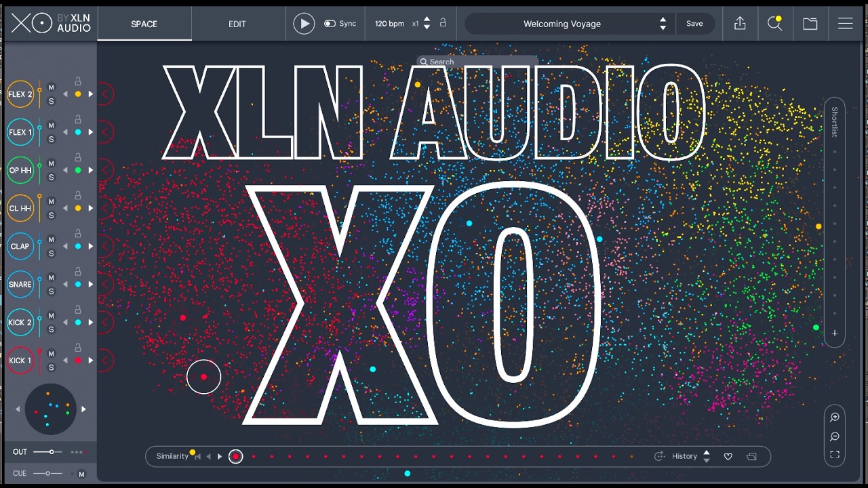
Task: Solo the SNARE channel
Action: [51, 291]
